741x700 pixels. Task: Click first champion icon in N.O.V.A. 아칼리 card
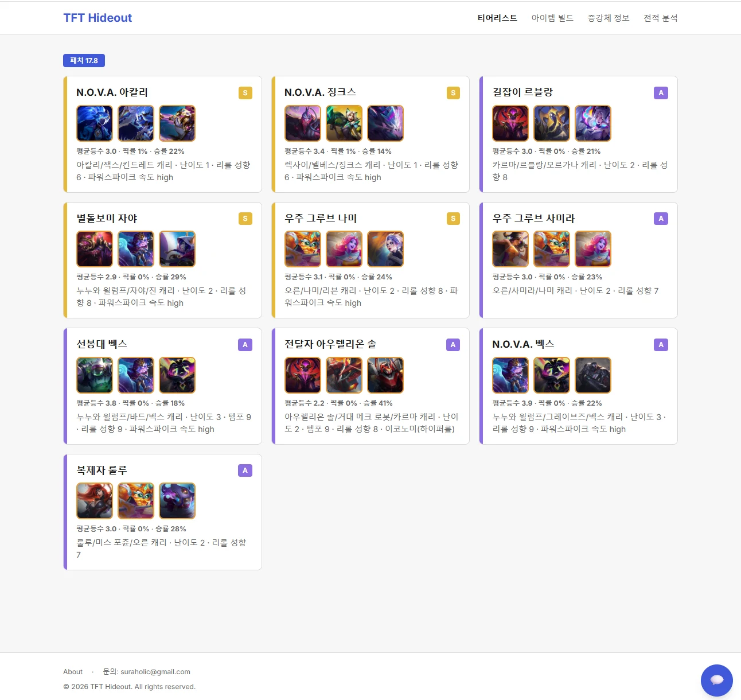(x=95, y=123)
